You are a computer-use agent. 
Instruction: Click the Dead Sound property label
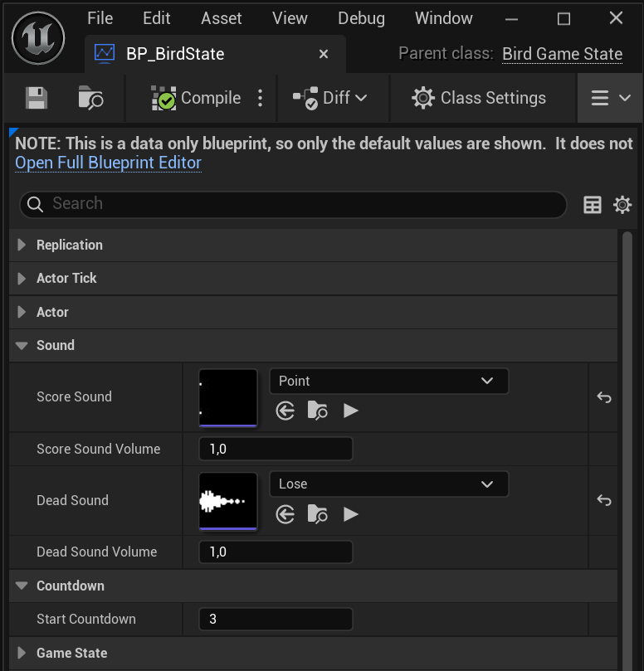tap(72, 500)
